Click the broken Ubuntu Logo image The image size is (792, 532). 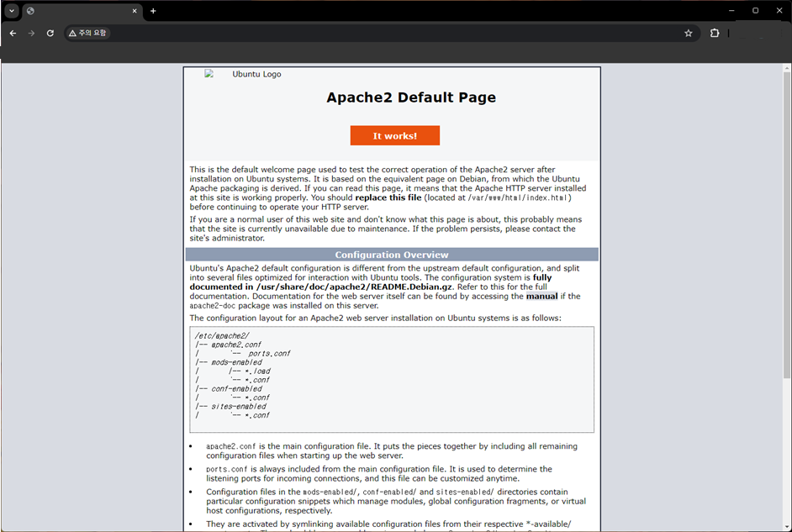pyautogui.click(x=243, y=74)
